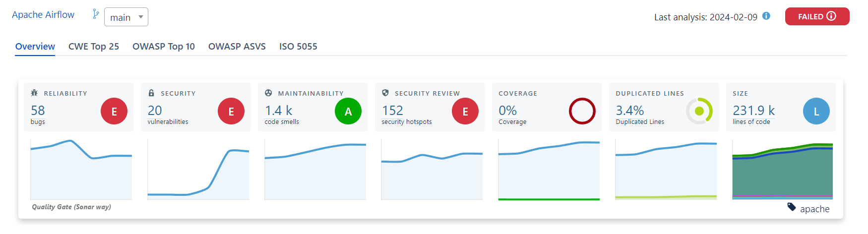Click the COVERAGE card heading
This screenshot has height=234, width=868.
click(518, 93)
